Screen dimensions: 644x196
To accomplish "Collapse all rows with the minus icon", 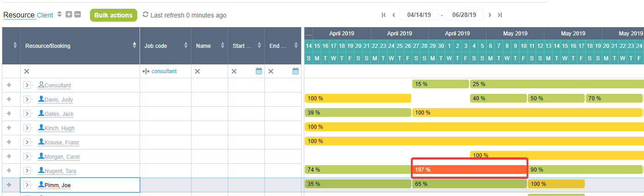I will coord(78,15).
